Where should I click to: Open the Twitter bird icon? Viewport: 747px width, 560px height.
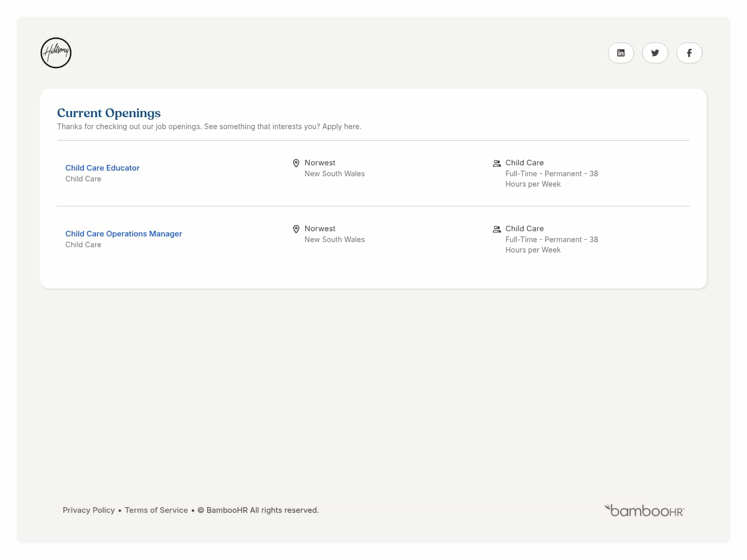coord(655,53)
